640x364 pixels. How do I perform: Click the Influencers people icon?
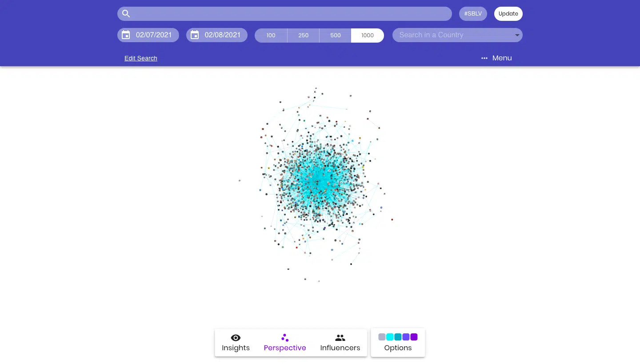point(340,338)
